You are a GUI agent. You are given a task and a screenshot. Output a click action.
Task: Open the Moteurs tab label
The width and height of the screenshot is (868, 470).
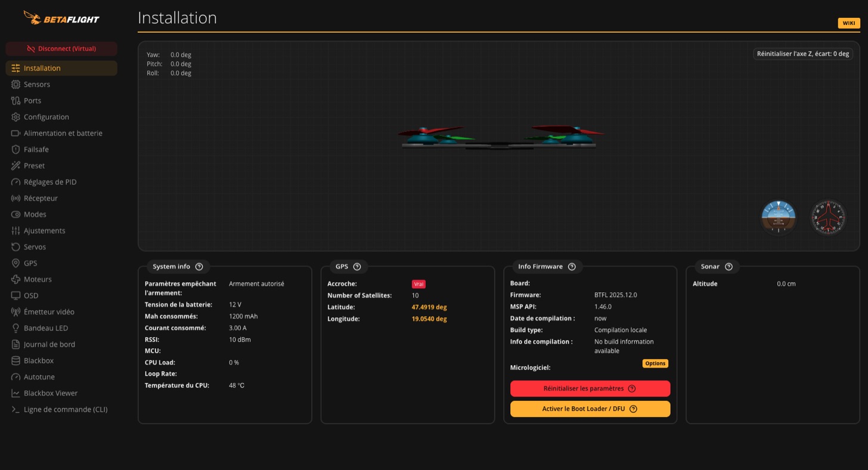[38, 279]
